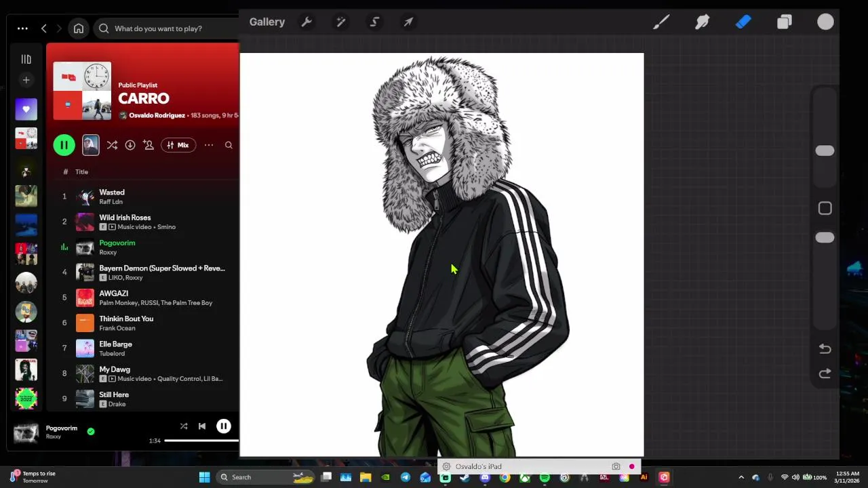868x488 pixels.
Task: Undo the last stroke in Procreate
Action: (x=825, y=348)
